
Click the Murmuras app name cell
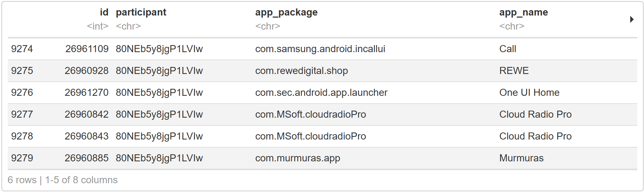pyautogui.click(x=521, y=158)
